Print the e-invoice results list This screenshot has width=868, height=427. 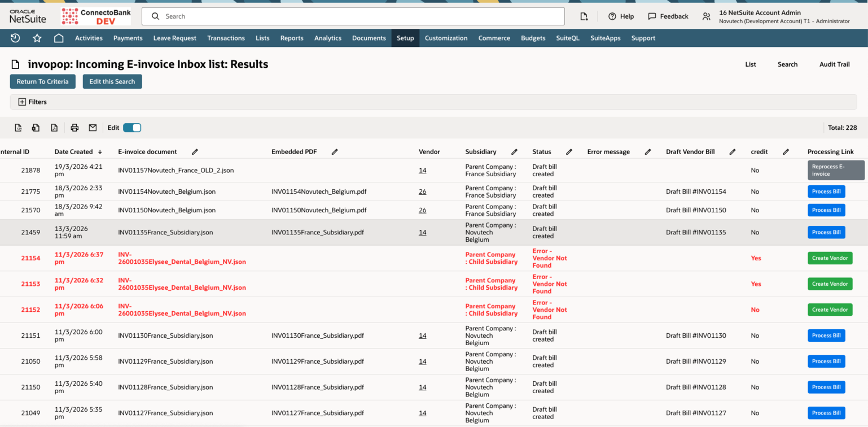(x=74, y=128)
